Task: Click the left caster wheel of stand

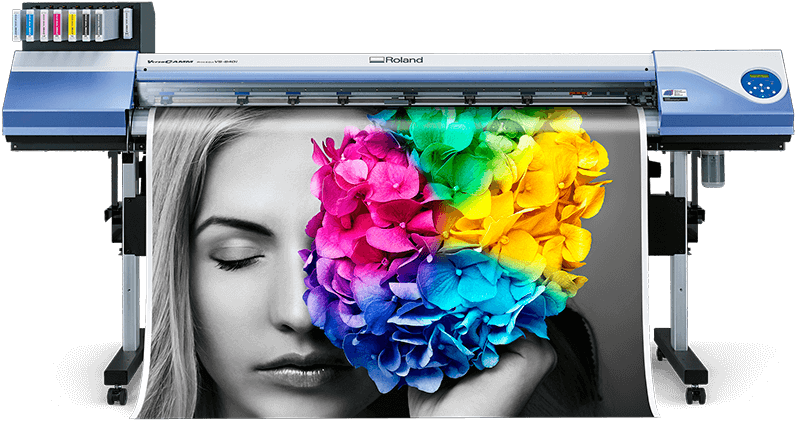Action: 118,396
